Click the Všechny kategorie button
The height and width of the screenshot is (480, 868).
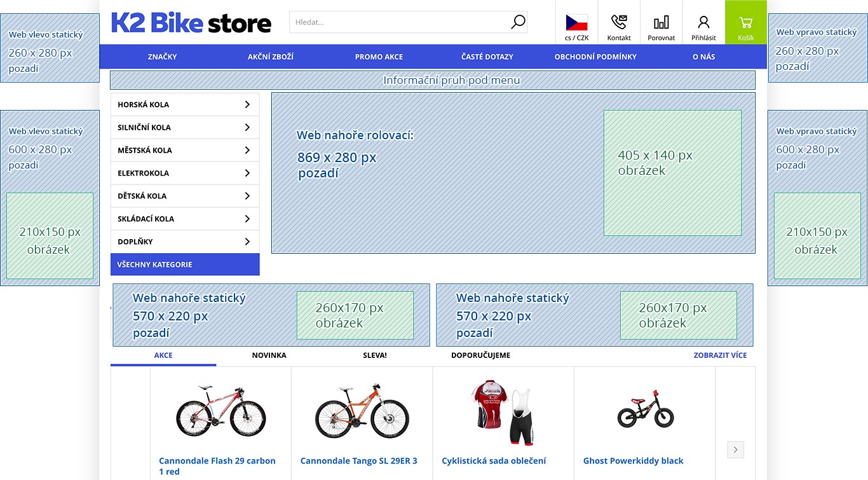(185, 264)
